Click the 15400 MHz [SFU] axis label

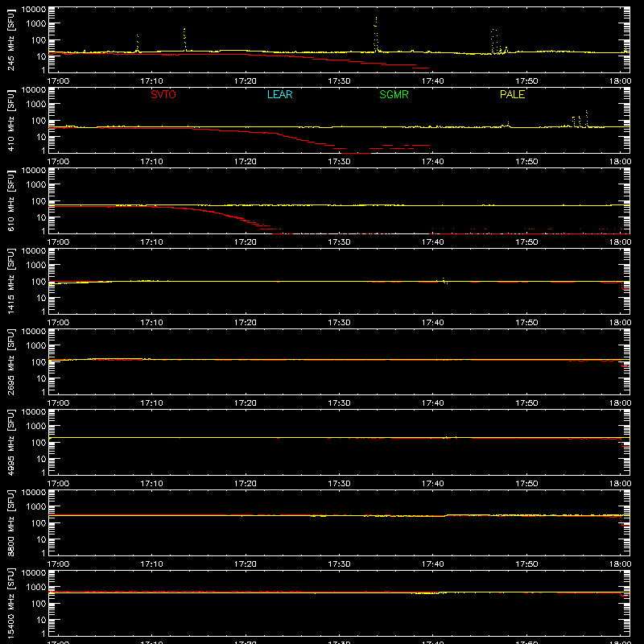coord(11,603)
